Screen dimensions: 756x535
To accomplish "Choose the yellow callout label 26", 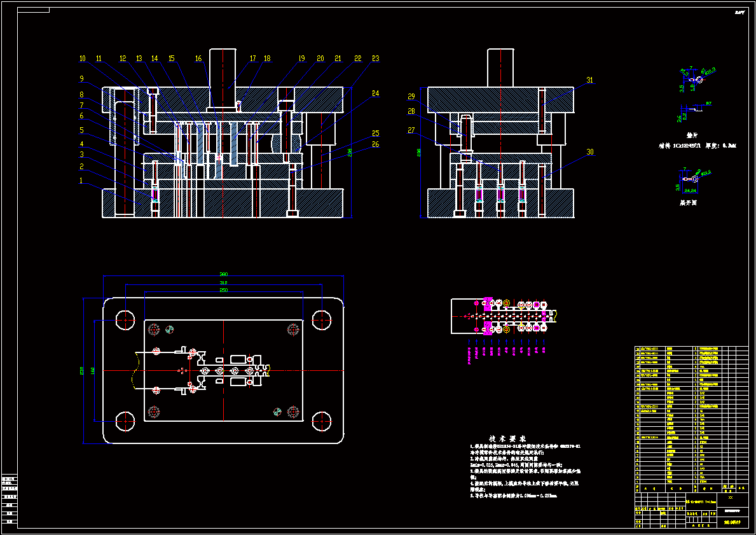I will pyautogui.click(x=376, y=144).
